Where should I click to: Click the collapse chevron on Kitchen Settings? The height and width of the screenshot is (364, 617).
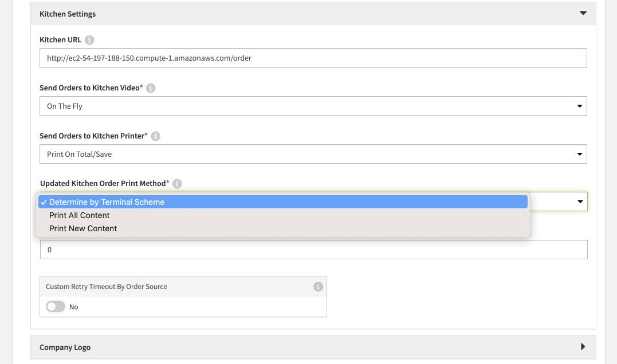pos(583,13)
